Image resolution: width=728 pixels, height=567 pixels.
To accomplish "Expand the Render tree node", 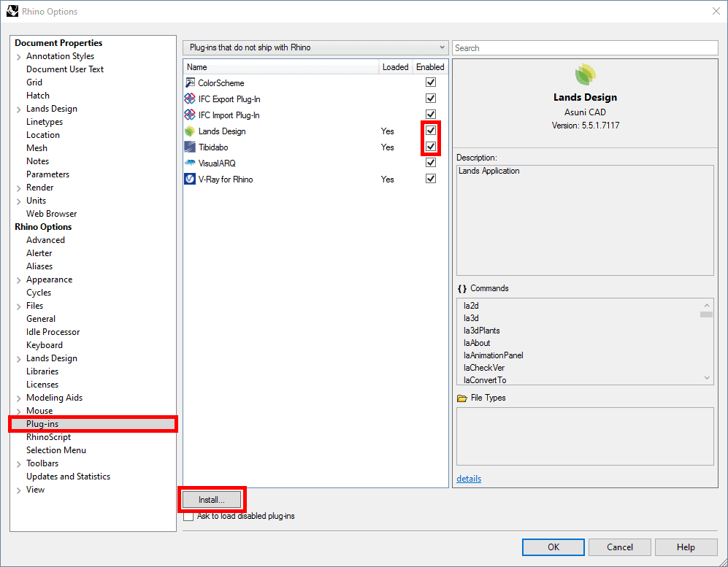I will (18, 188).
